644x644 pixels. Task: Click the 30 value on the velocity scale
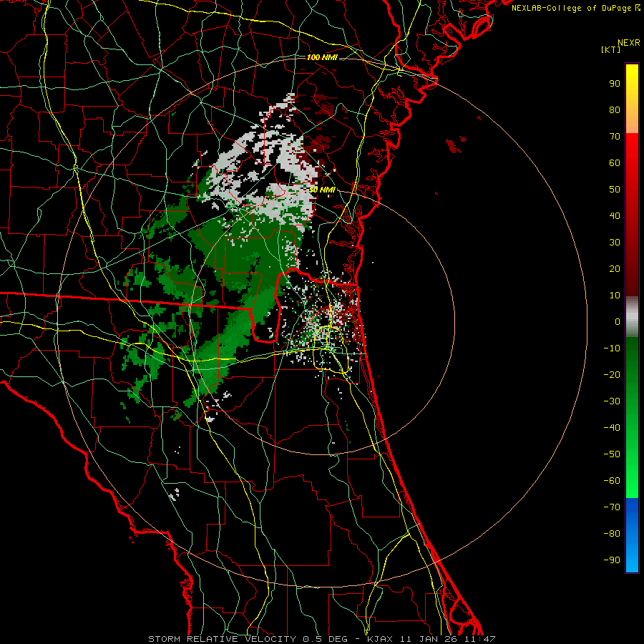pos(615,243)
